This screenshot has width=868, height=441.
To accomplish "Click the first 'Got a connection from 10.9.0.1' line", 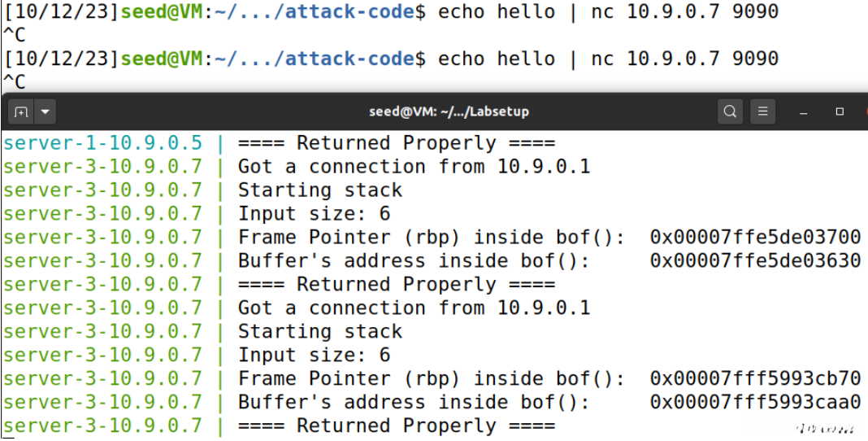I will 414,167.
